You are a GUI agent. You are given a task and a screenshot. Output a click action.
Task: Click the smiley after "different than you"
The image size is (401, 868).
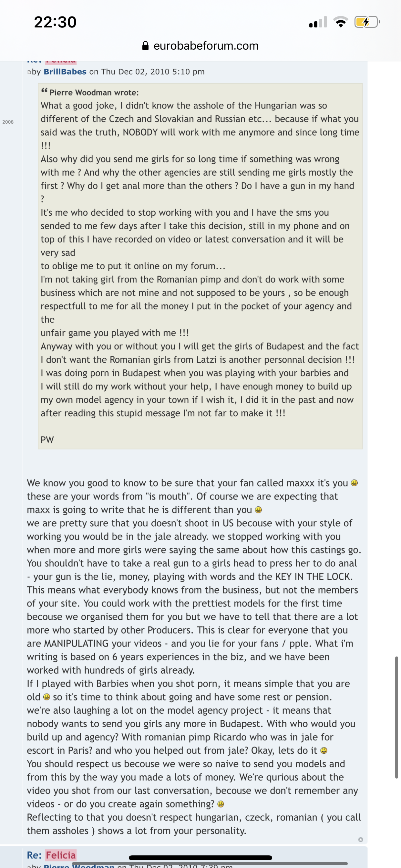(x=259, y=510)
